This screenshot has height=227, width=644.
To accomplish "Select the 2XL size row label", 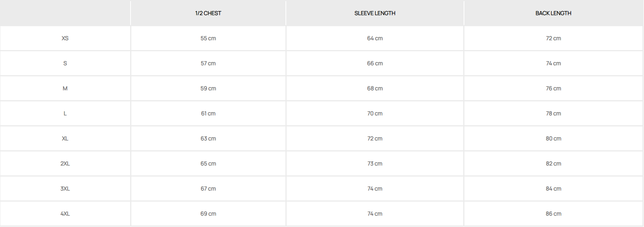I will pyautogui.click(x=65, y=164).
